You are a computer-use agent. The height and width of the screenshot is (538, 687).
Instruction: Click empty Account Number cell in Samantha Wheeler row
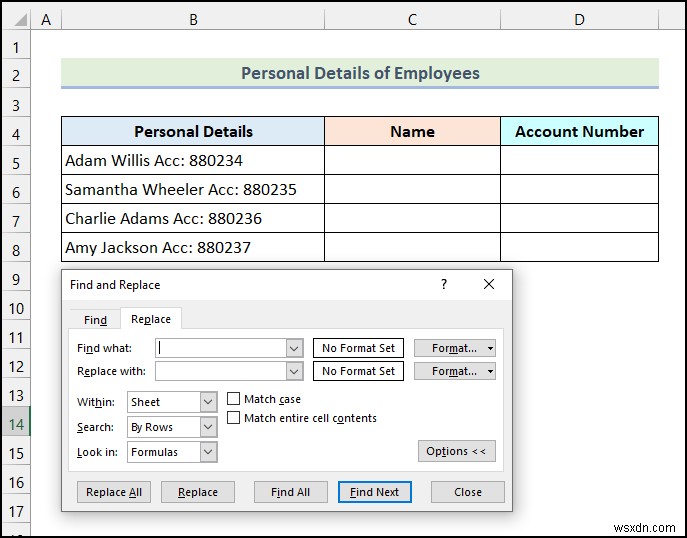point(579,189)
